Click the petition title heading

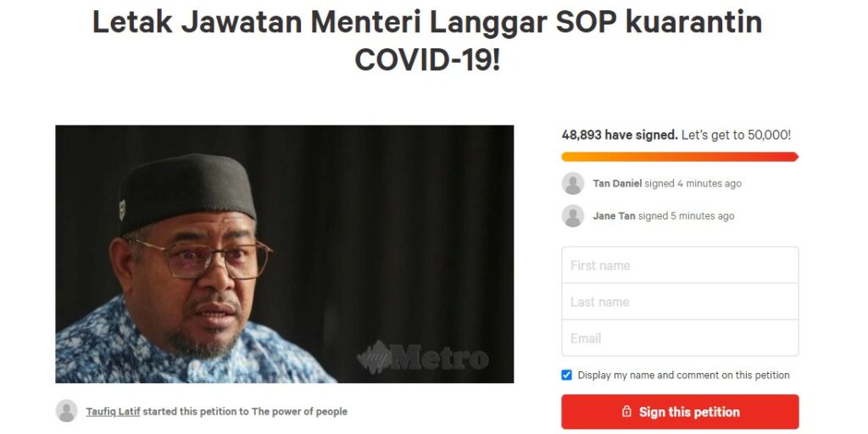(x=427, y=41)
